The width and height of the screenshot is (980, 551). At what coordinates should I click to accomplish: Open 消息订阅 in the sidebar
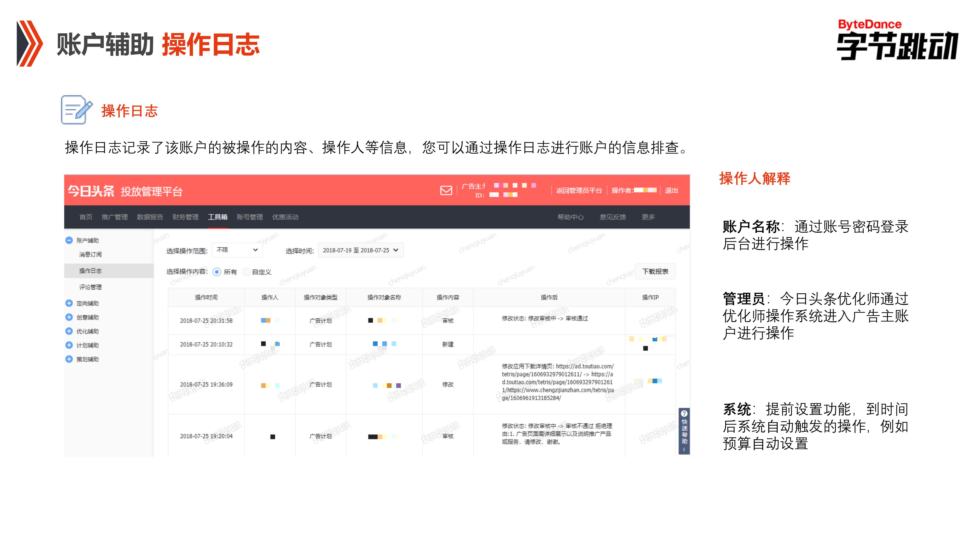[x=90, y=254]
